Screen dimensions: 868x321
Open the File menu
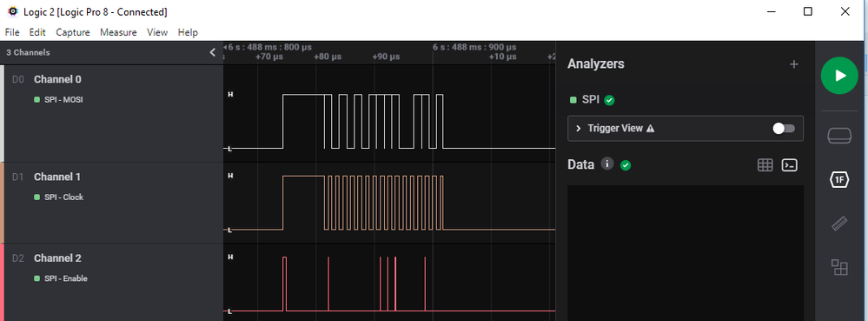12,32
